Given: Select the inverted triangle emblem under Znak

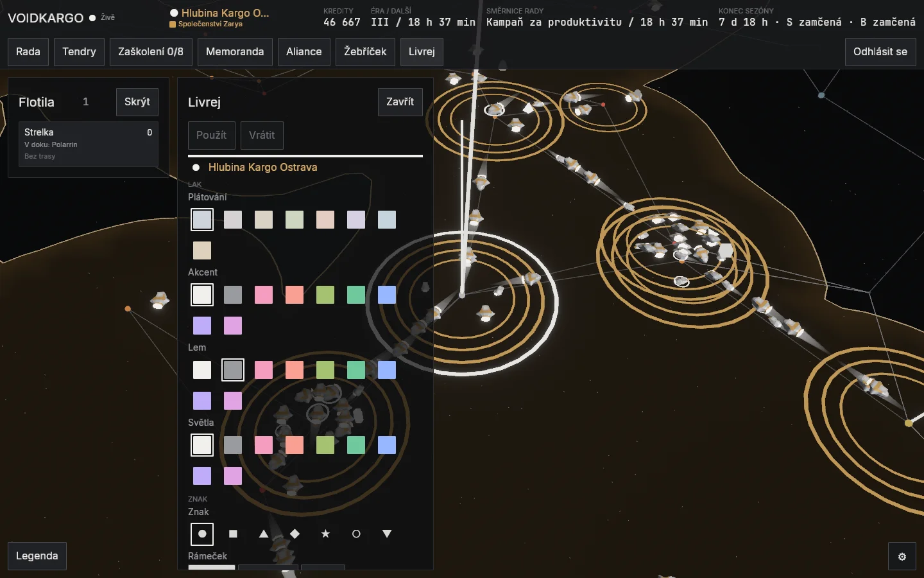Looking at the screenshot, I should (387, 534).
